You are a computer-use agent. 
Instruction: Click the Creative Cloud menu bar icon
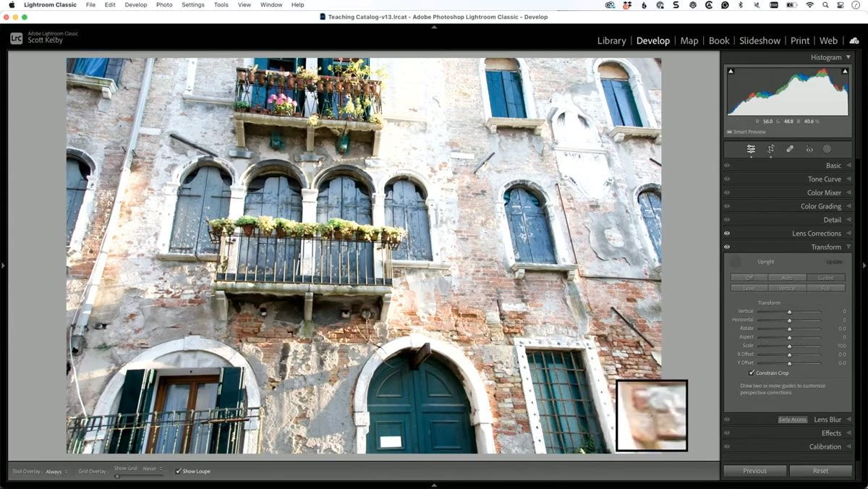[610, 5]
